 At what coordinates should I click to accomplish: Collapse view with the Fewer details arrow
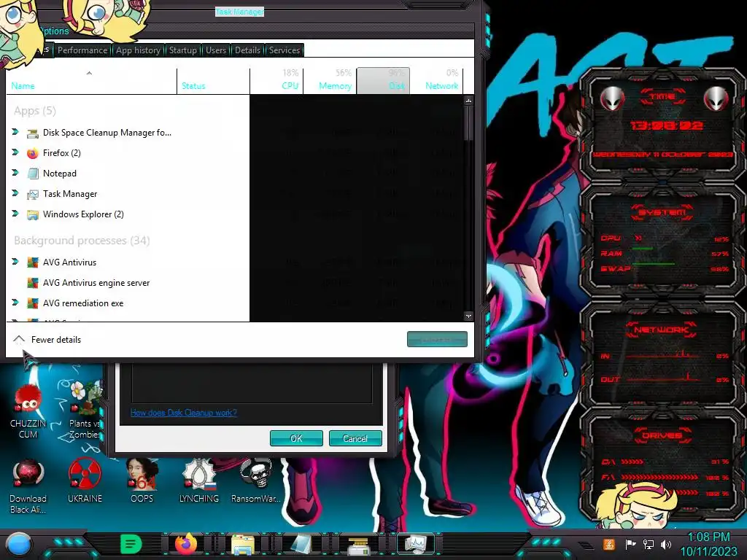point(18,340)
